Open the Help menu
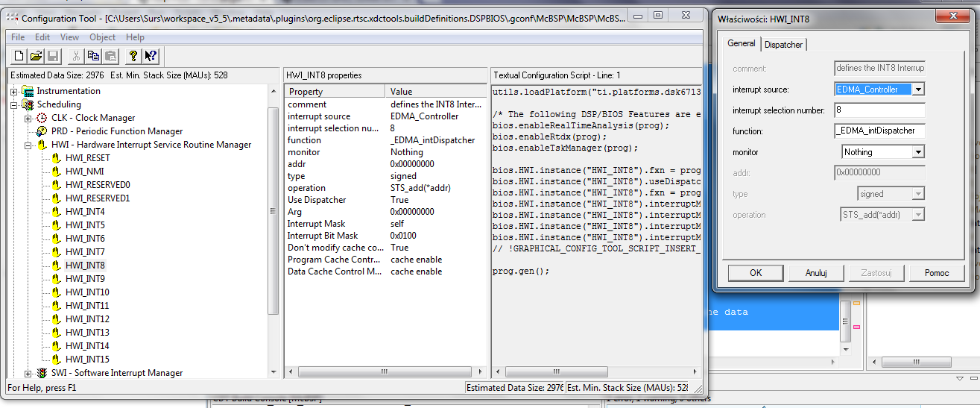This screenshot has width=980, height=408. pyautogui.click(x=135, y=37)
